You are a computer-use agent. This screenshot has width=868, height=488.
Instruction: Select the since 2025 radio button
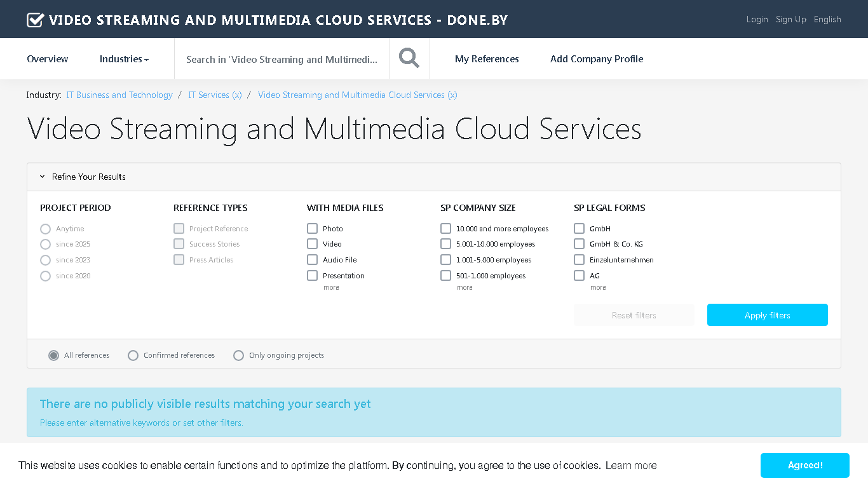(x=45, y=244)
